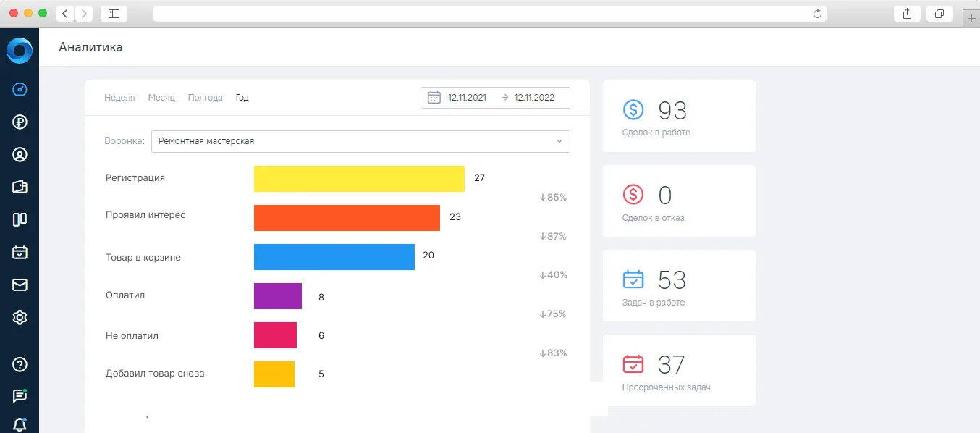Image resolution: width=980 pixels, height=433 pixels.
Task: Click the end date 12.11.2022
Action: (x=534, y=98)
